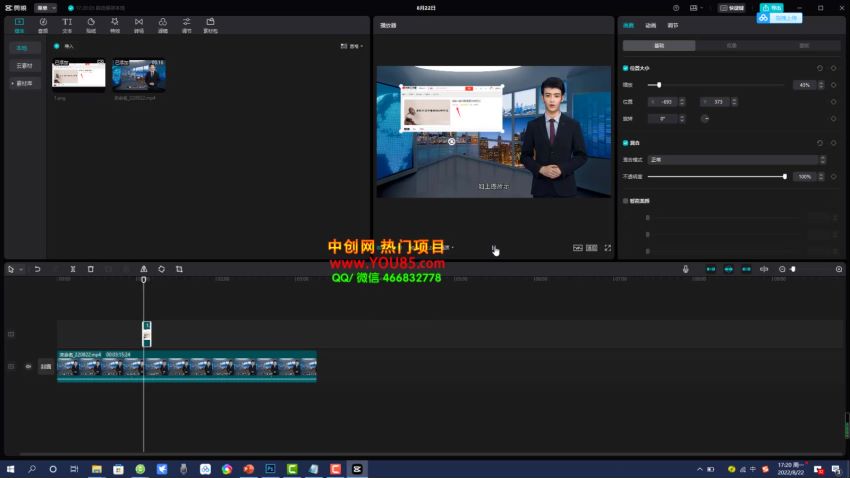Open the Material Pack tab
The width and height of the screenshot is (850, 478).
pos(210,25)
